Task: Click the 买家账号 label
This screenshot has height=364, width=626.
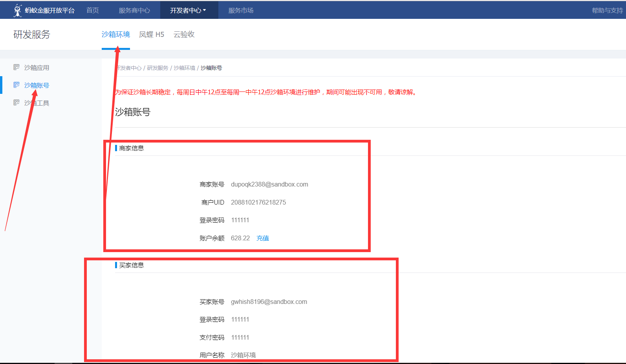Action: pyautogui.click(x=212, y=302)
